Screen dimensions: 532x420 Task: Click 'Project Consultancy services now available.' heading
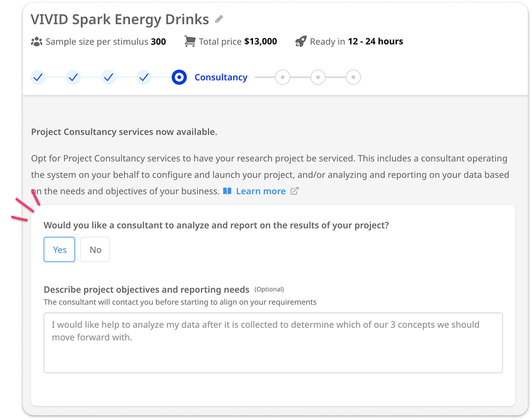124,132
